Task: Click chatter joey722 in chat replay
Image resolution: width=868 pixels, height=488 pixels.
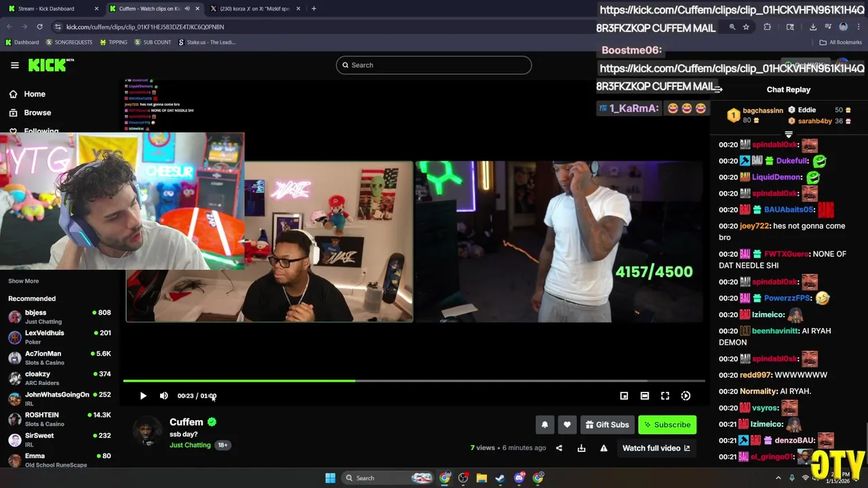Action: 753,226
